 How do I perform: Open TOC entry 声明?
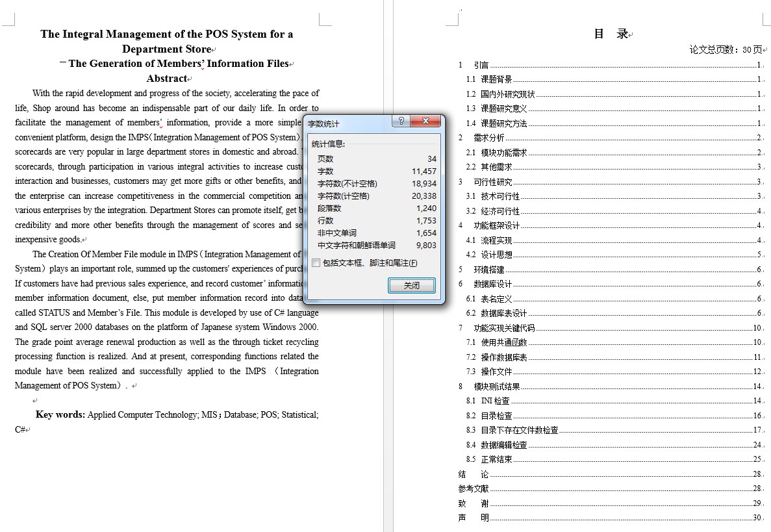pyautogui.click(x=610, y=518)
